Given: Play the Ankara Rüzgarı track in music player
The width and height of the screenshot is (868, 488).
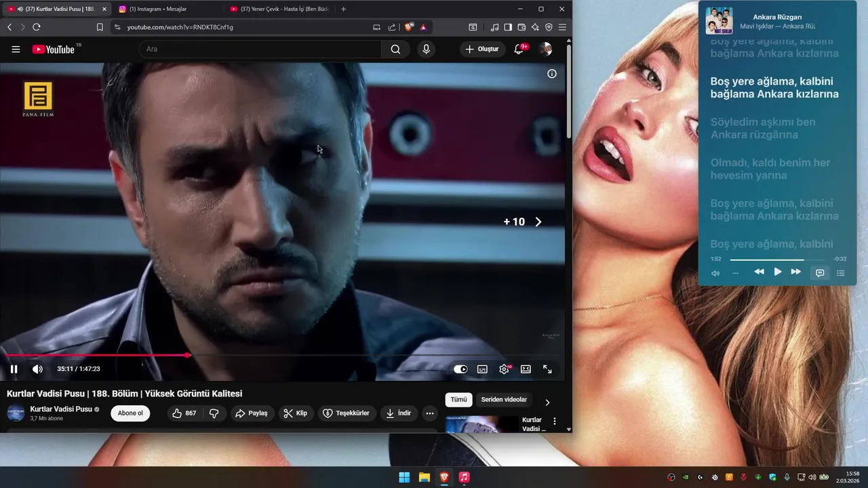Looking at the screenshot, I should click(778, 272).
